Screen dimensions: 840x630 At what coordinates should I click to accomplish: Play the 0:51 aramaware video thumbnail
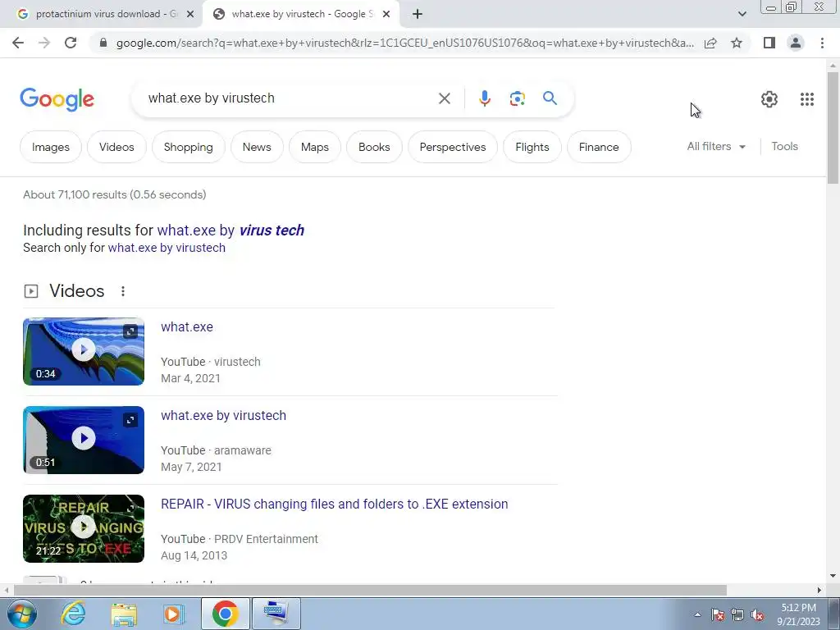click(x=84, y=440)
